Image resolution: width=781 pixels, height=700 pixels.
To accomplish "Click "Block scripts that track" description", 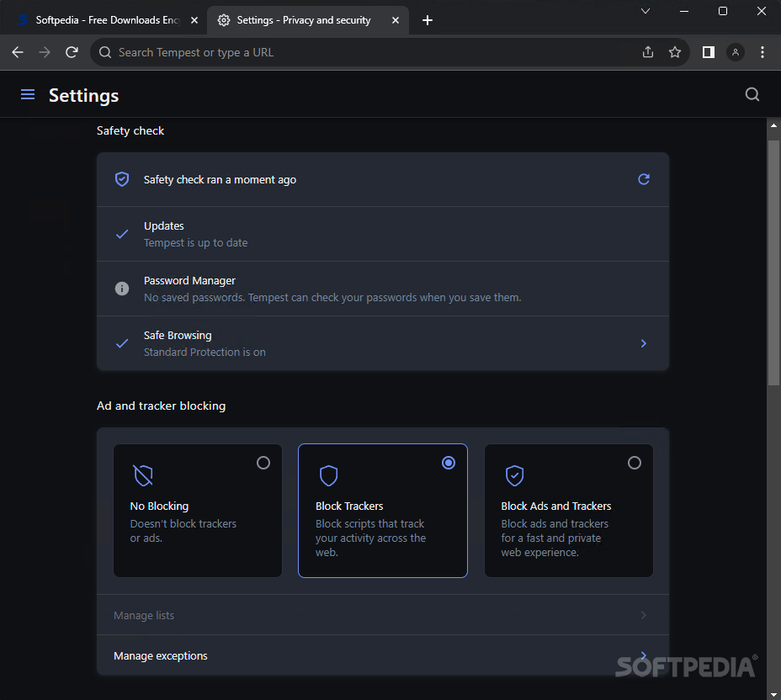I will coord(370,538).
